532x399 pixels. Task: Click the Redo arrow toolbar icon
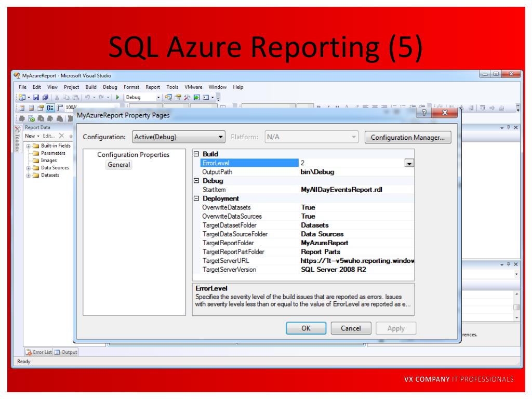tap(101, 97)
